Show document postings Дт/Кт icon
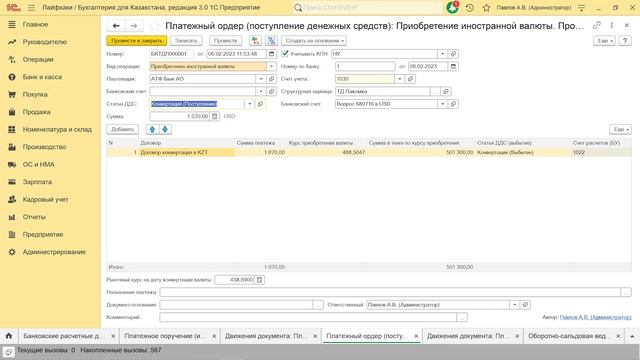The image size is (640, 360). point(255,40)
